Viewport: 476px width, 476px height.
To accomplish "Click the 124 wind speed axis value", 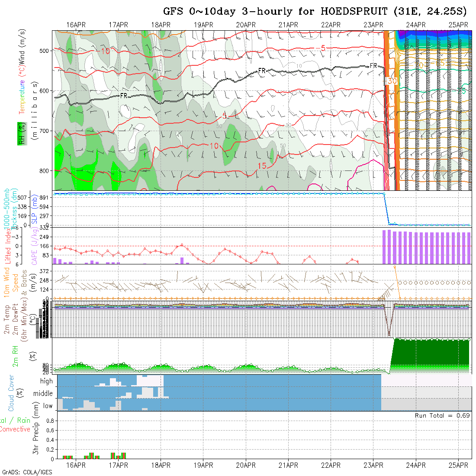I will pyautogui.click(x=44, y=289).
